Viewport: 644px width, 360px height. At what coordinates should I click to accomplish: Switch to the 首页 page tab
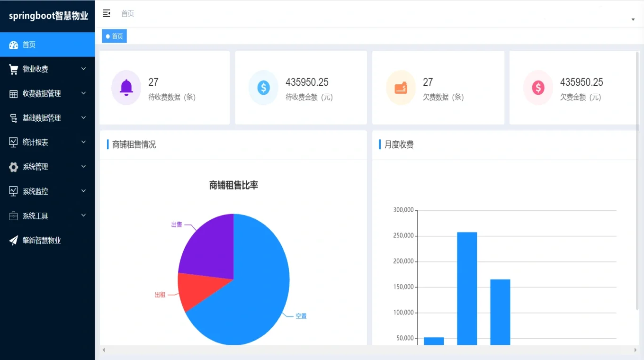pyautogui.click(x=115, y=36)
